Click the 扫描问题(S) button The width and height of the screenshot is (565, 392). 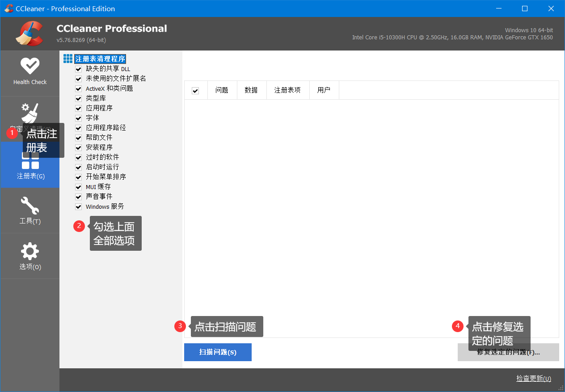218,352
